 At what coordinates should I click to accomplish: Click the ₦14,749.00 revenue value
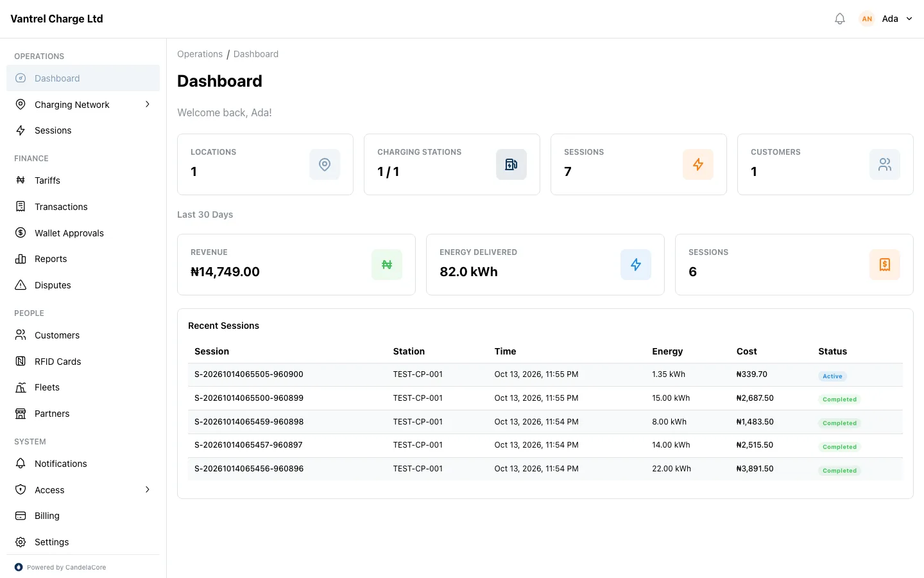tap(225, 272)
